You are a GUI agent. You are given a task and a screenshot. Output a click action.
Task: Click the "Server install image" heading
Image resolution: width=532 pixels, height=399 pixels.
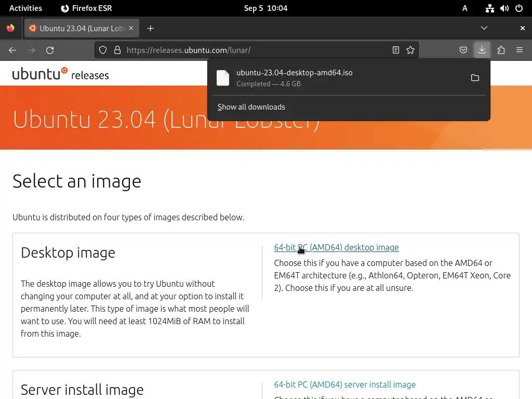(82, 390)
